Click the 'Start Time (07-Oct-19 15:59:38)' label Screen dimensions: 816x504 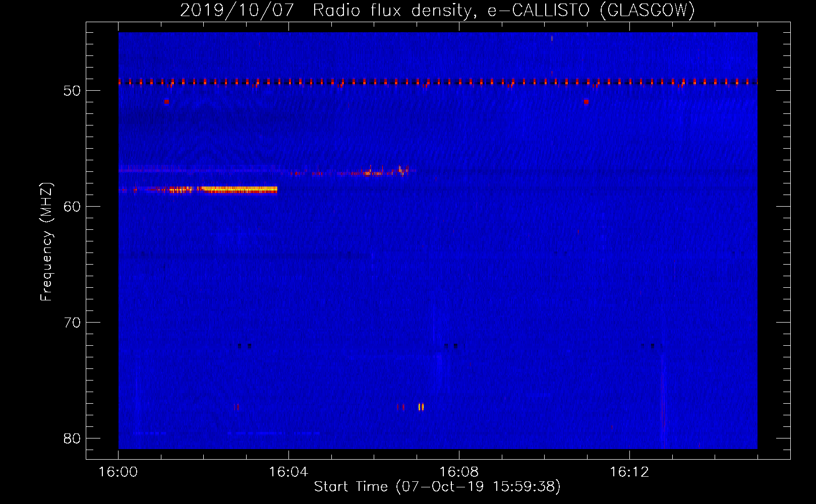click(437, 487)
